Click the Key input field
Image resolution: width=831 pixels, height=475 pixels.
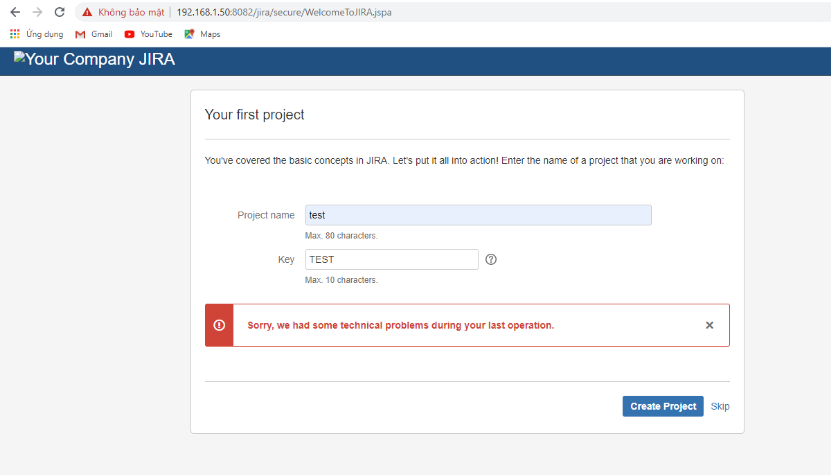pos(392,259)
